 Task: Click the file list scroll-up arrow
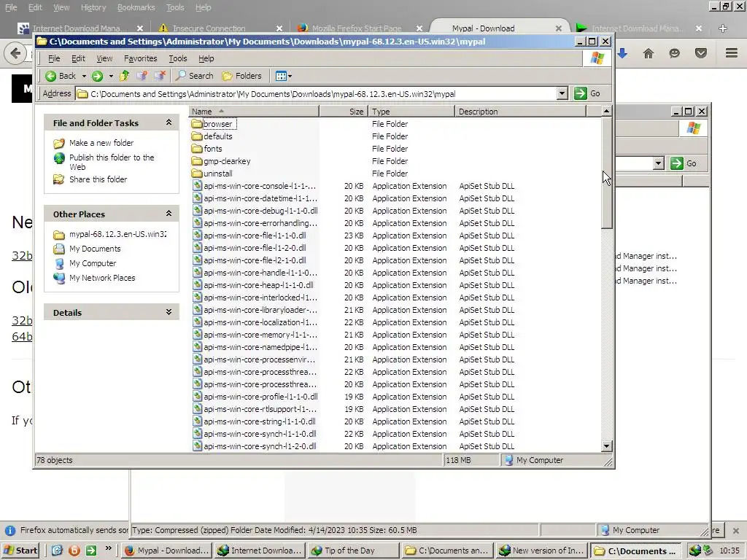(x=606, y=112)
